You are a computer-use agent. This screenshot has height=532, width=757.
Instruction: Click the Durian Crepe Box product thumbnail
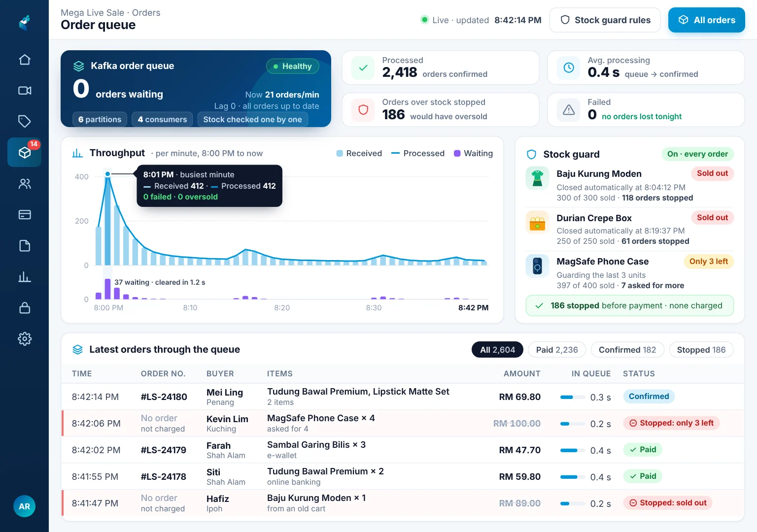point(537,222)
